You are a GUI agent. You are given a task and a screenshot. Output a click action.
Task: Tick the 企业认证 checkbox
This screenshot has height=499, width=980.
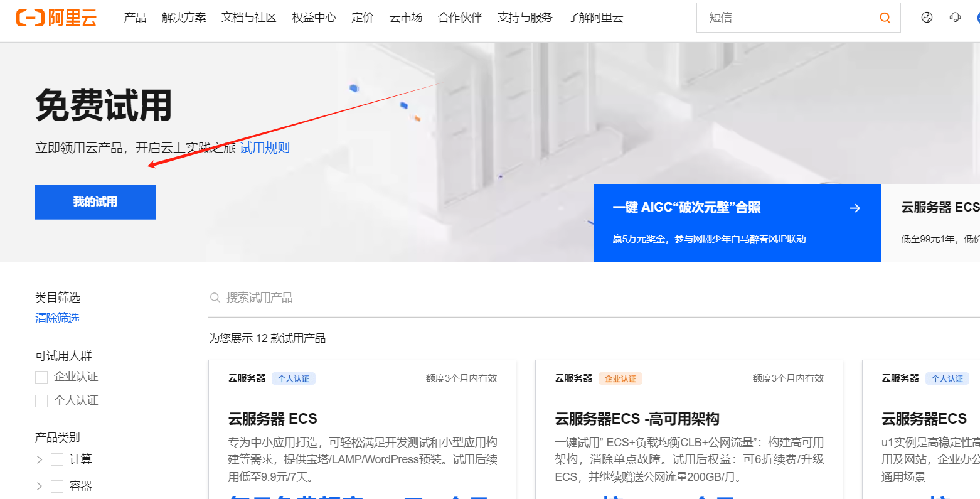(41, 377)
